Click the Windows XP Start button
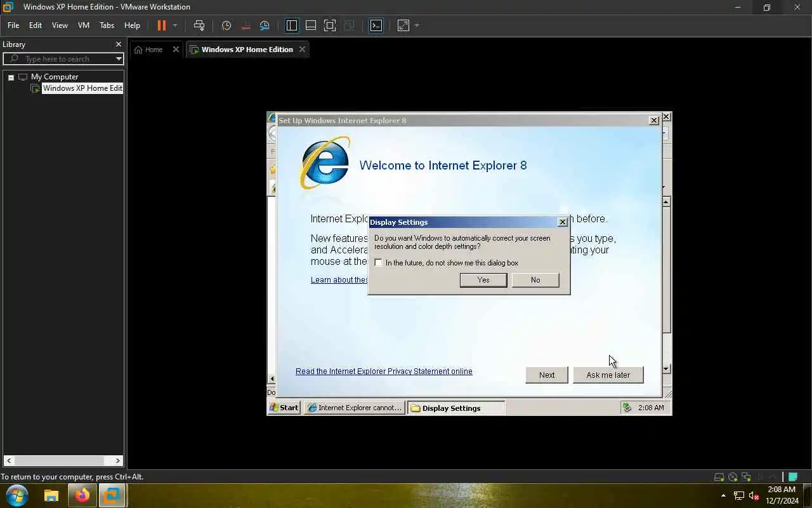 click(284, 408)
